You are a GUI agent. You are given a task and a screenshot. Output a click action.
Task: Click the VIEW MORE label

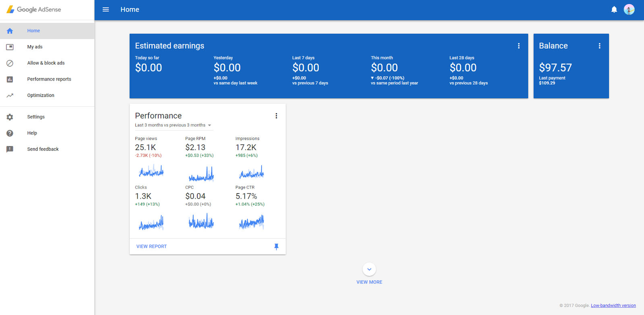pos(369,282)
